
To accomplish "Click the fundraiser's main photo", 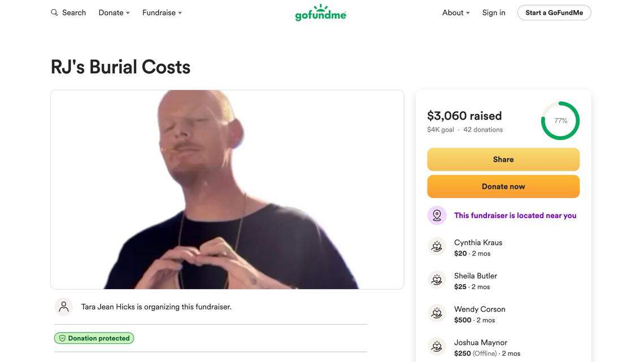I will tap(227, 189).
